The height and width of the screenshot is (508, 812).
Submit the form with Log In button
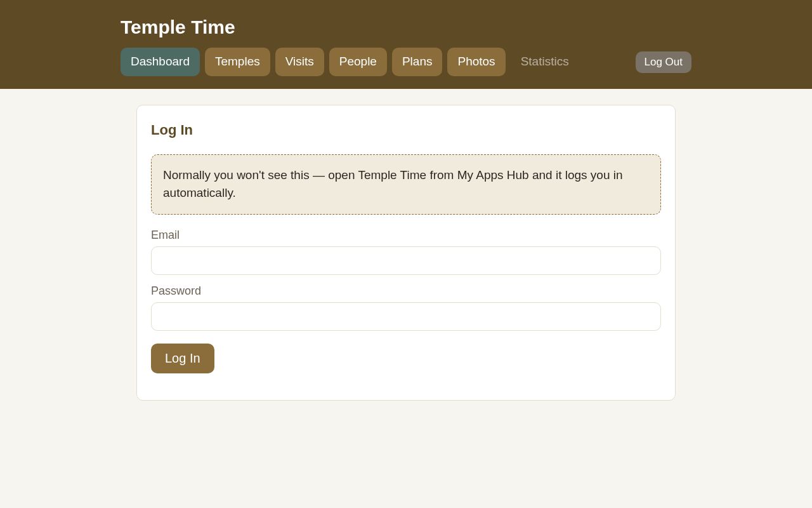point(183,358)
